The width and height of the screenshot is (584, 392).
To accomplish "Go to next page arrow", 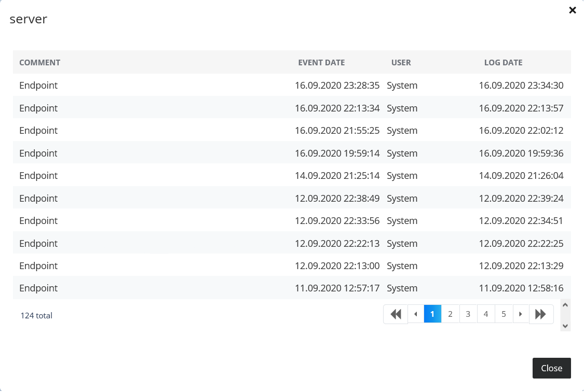I will [x=521, y=314].
